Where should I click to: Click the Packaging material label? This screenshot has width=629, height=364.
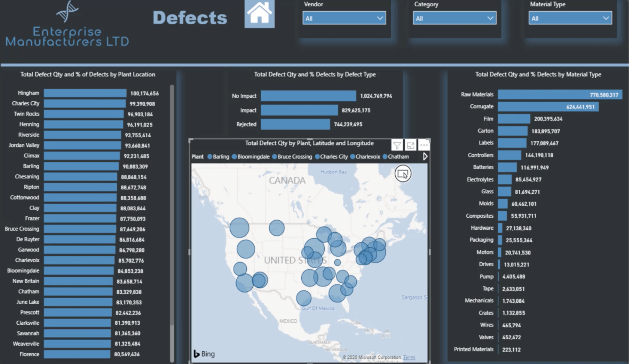pos(481,240)
